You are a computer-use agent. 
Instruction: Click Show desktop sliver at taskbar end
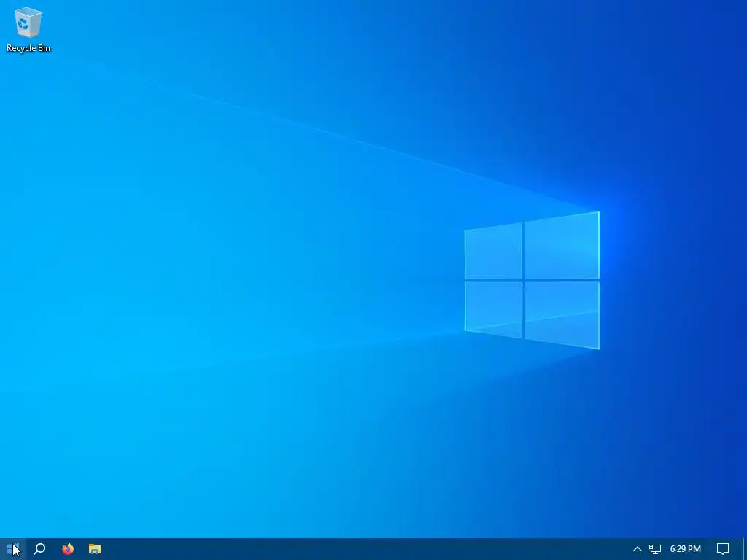745,549
